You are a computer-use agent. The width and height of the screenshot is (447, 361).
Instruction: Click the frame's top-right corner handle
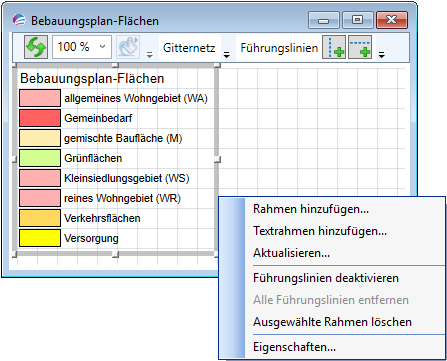click(217, 65)
